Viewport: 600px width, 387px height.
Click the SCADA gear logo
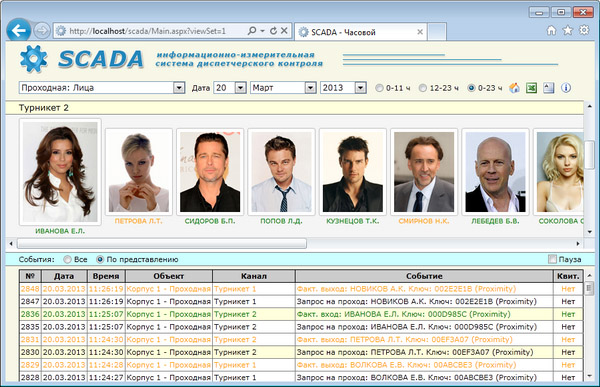click(x=33, y=59)
